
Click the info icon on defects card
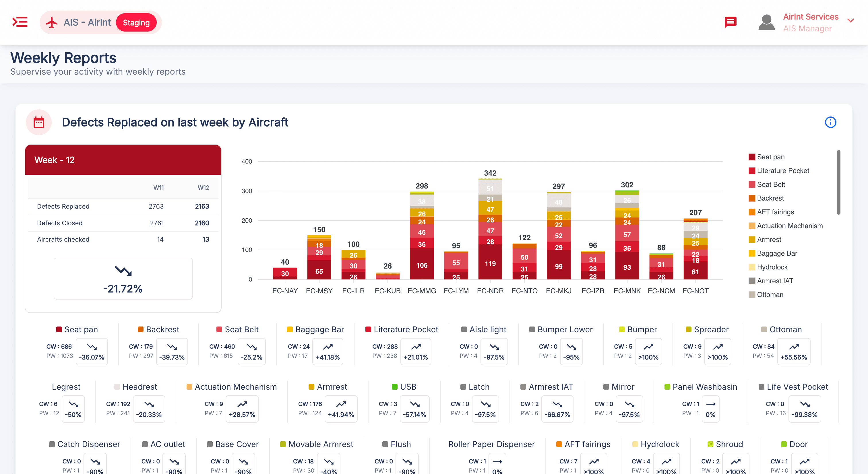click(x=830, y=122)
